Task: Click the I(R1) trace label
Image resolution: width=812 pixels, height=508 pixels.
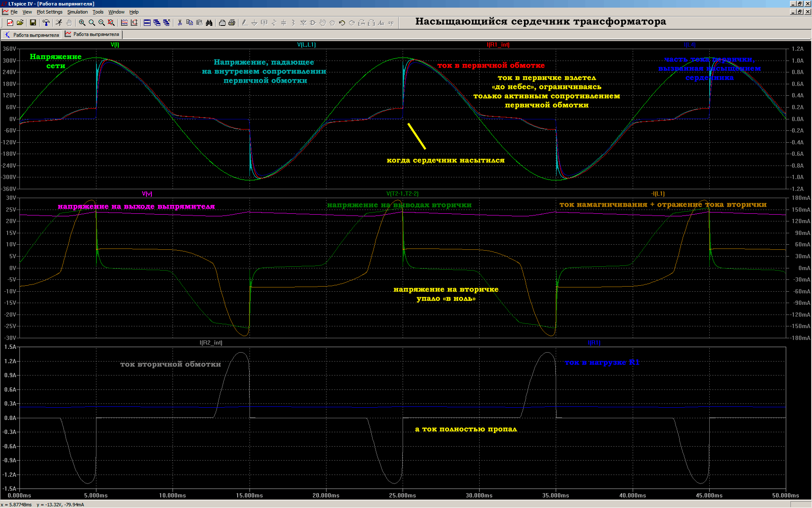Action: coord(594,342)
